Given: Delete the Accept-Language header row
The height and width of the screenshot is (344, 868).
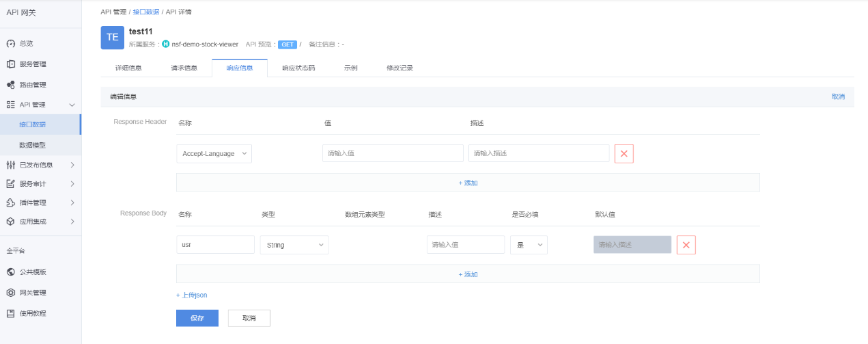Looking at the screenshot, I should tap(624, 154).
